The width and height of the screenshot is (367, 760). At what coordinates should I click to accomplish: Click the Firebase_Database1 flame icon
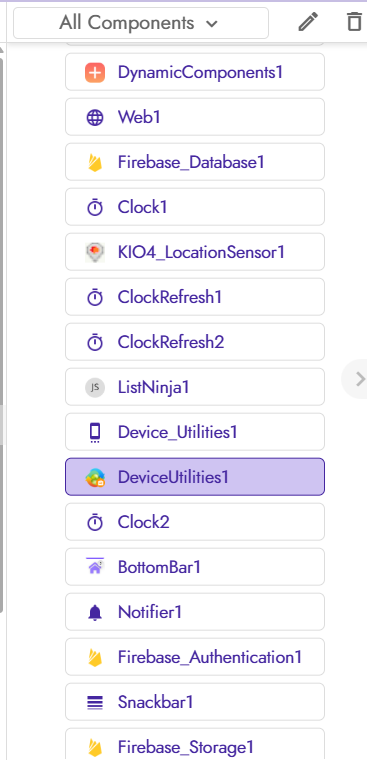[x=95, y=163]
